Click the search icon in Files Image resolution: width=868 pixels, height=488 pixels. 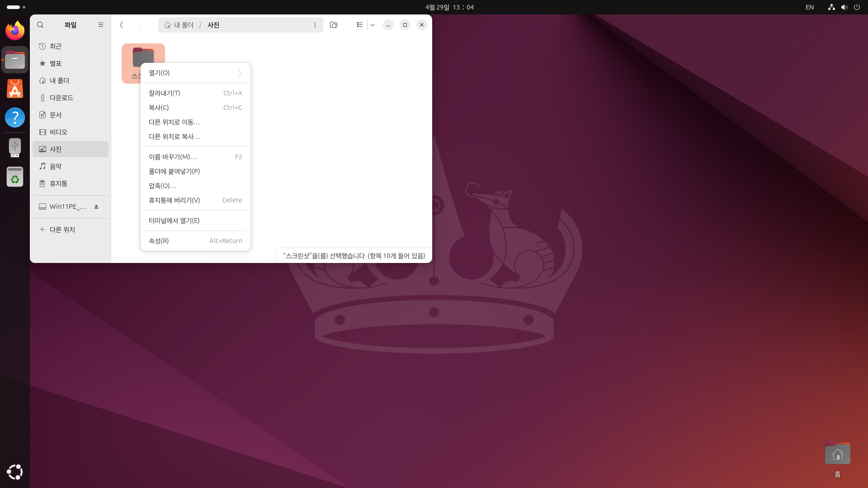40,25
